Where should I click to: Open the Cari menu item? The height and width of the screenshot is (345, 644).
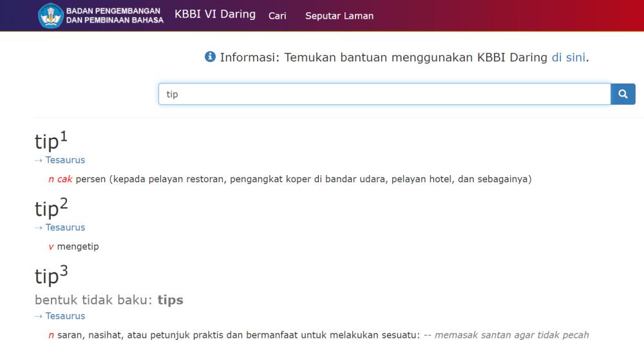[x=277, y=16]
